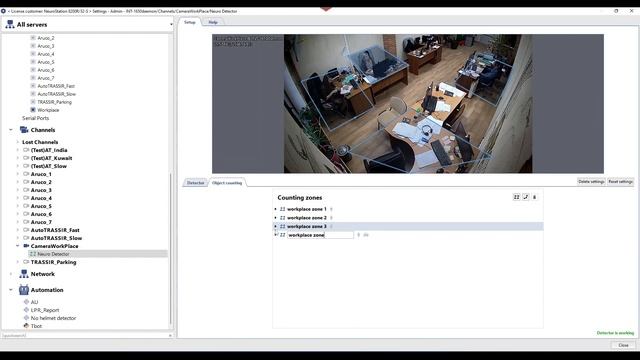Switch to the Setup tab

[x=190, y=22]
